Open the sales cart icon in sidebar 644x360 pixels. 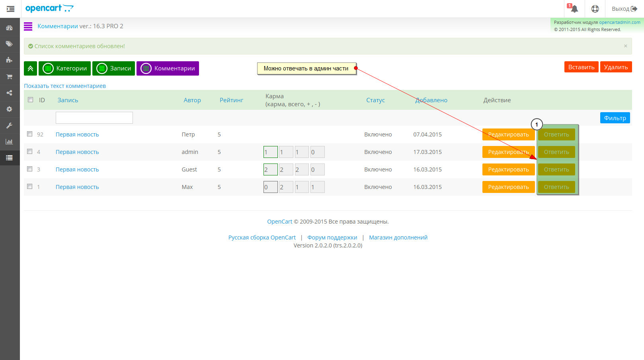9,76
